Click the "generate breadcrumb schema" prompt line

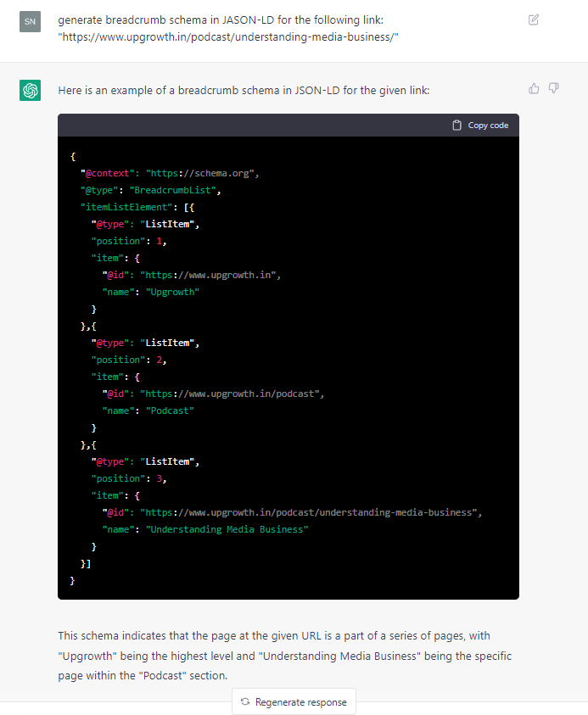tap(221, 20)
